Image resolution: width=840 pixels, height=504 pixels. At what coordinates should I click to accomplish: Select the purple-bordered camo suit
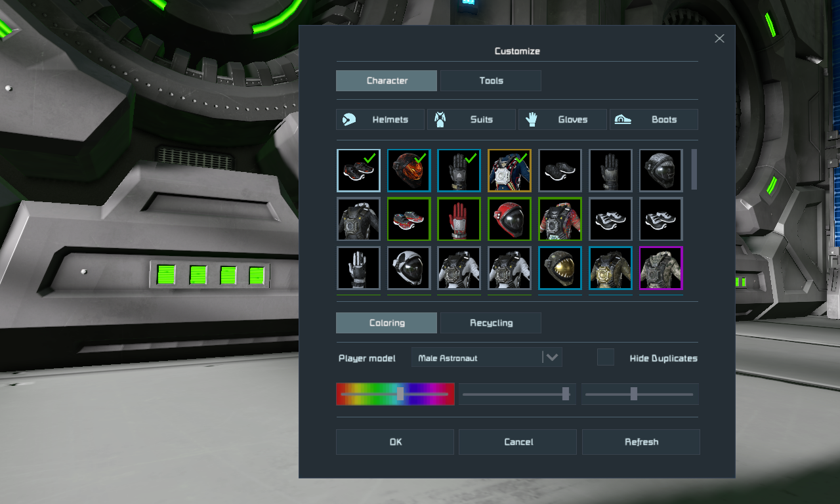click(661, 268)
